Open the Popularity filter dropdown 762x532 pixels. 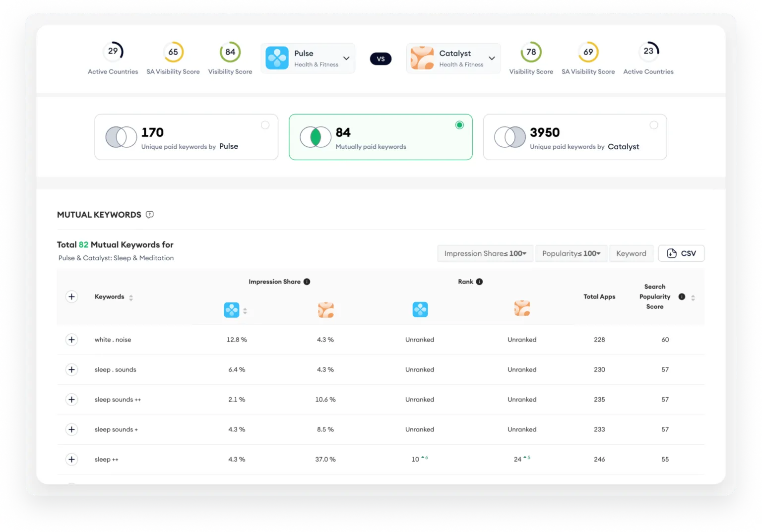tap(571, 253)
